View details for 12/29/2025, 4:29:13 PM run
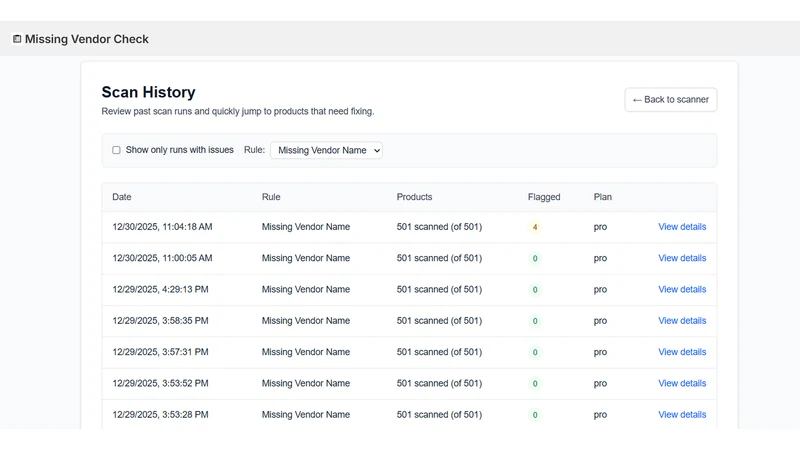The width and height of the screenshot is (800, 450). 682,289
